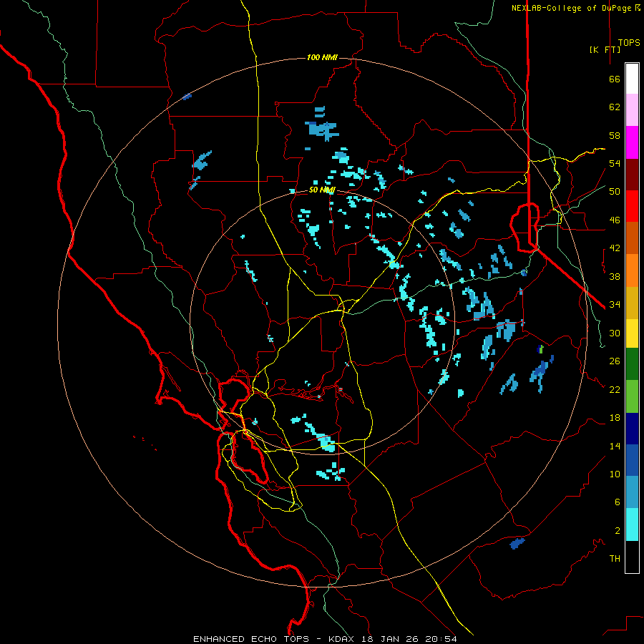Click the 'TH' threshold legend label

coord(615,558)
